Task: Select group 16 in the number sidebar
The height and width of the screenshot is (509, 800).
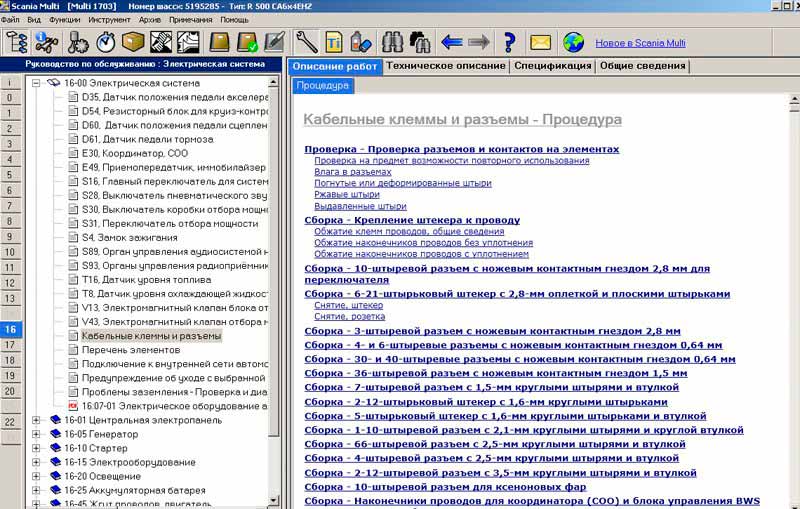Action: click(x=10, y=329)
